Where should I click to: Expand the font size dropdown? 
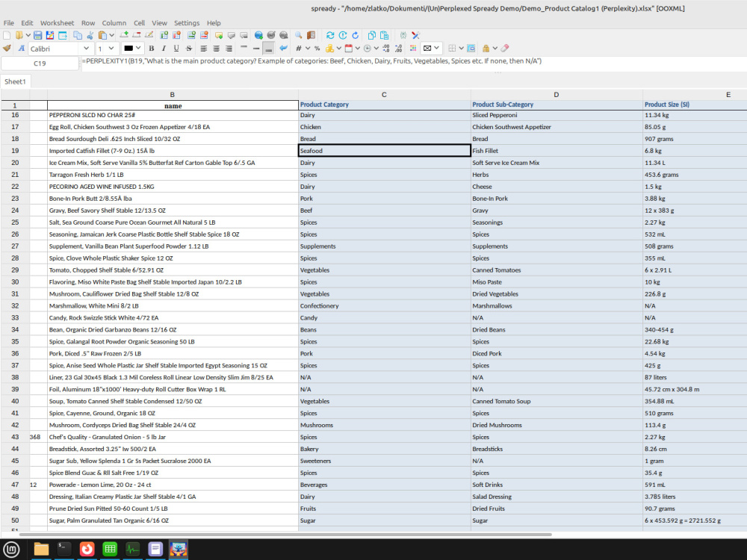111,49
